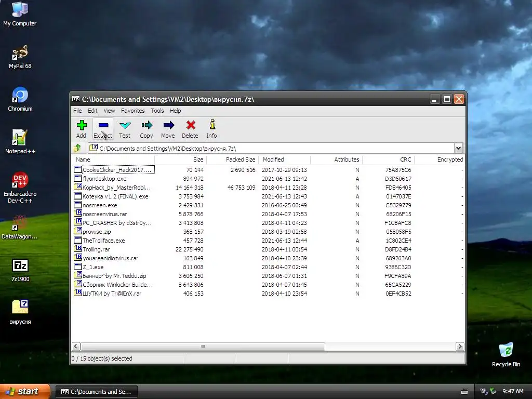The height and width of the screenshot is (399, 532).
Task: Select CookieClicker_Hack2017 file row
Action: coord(268,170)
